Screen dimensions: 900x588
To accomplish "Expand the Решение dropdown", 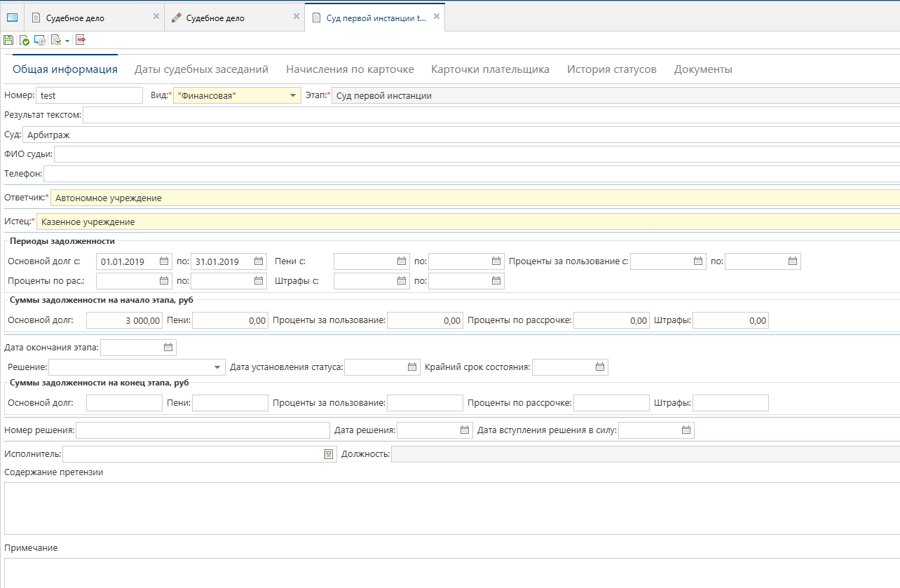I will point(217,367).
